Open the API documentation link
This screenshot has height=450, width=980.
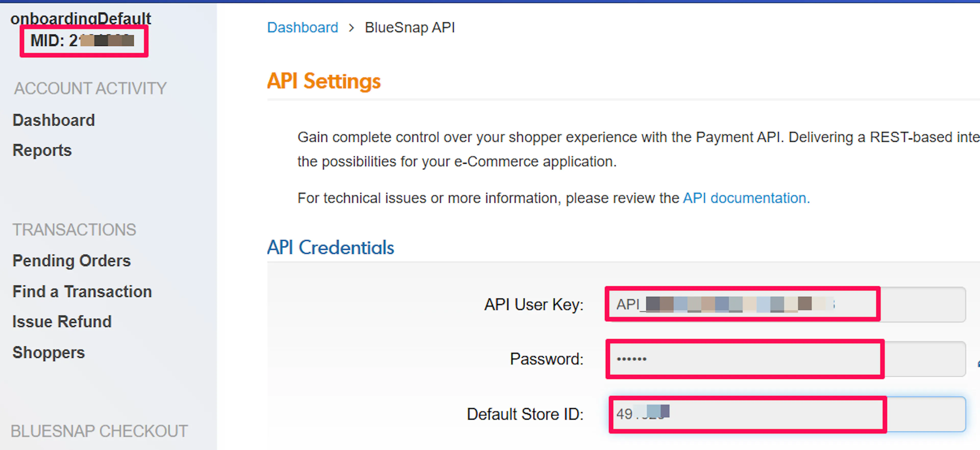click(746, 198)
